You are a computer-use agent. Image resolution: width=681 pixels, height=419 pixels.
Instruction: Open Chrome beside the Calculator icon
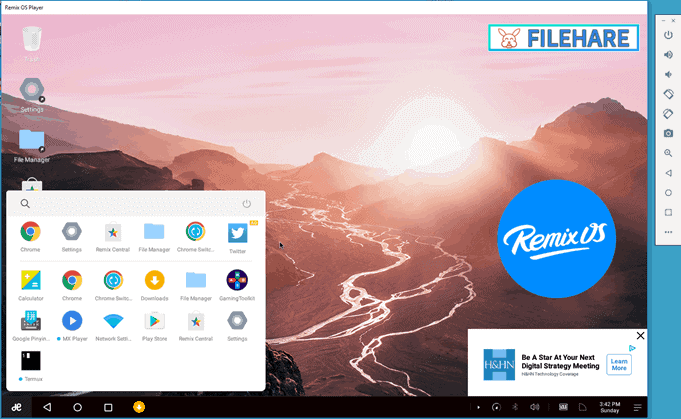pos(72,280)
